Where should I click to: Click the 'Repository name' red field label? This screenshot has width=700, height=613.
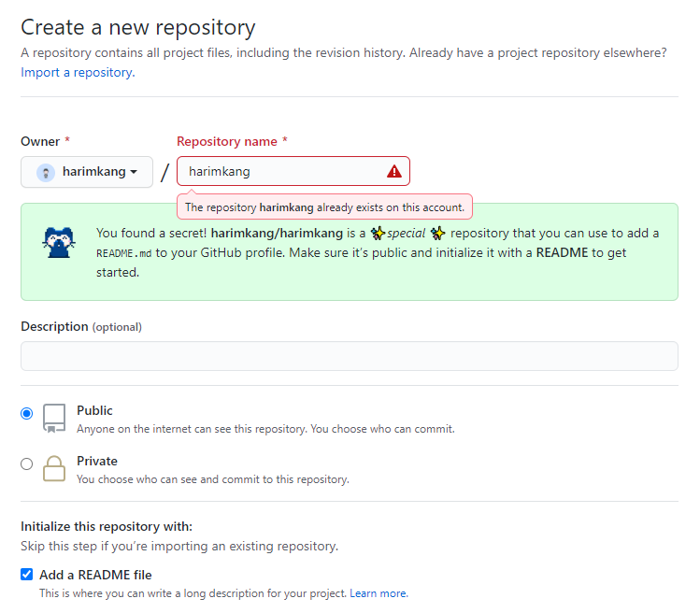227,141
